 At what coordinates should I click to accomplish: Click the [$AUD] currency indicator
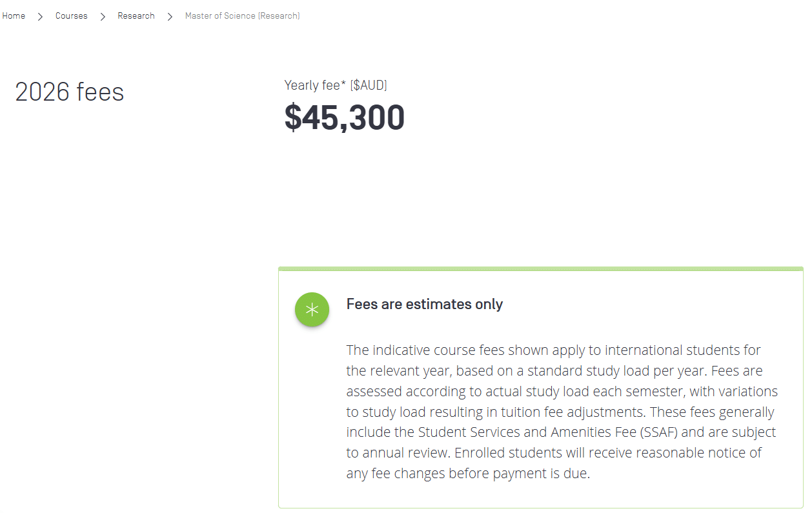(x=369, y=85)
